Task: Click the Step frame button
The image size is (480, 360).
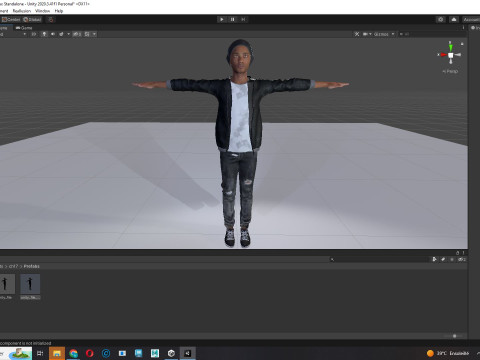Action: click(243, 19)
